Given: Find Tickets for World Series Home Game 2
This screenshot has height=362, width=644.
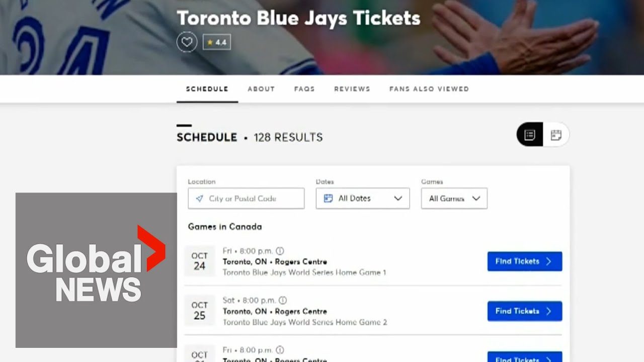Looking at the screenshot, I should pos(524,311).
